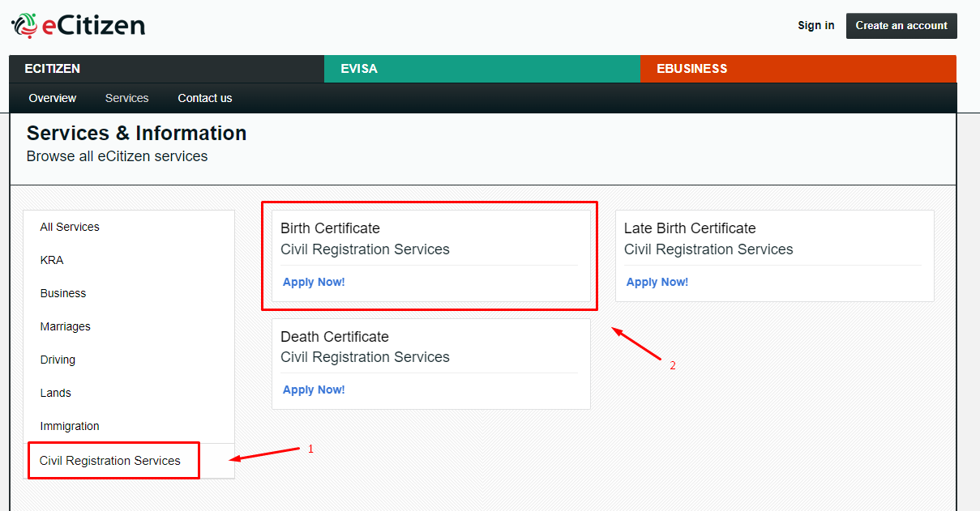Click the Browse all eCitizen services subtitle

tap(118, 156)
